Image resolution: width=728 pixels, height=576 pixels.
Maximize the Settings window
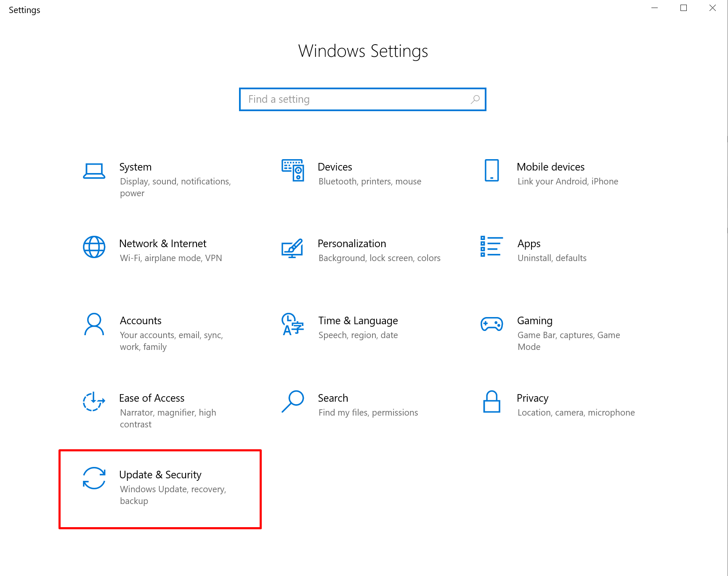[x=683, y=8]
